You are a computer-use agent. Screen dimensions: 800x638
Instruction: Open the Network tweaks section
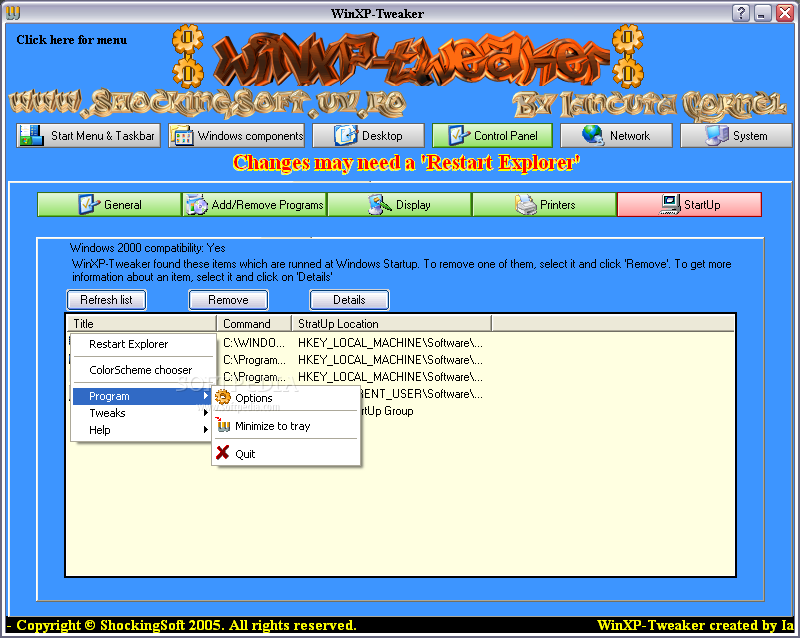[x=616, y=136]
